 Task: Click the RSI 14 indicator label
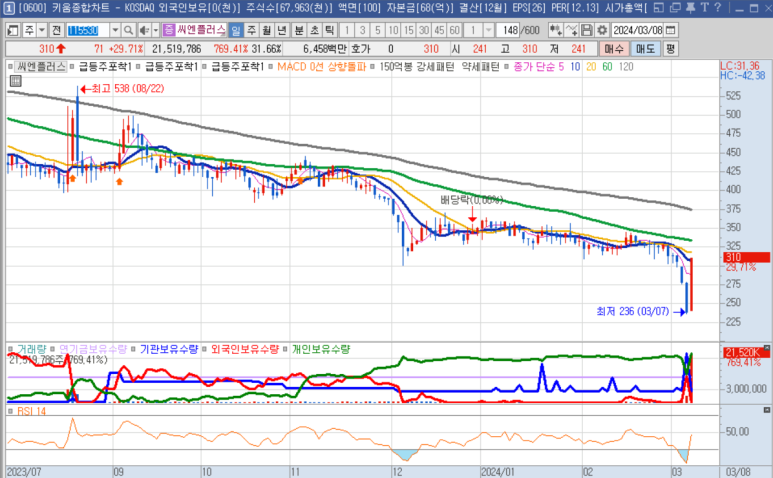click(x=32, y=411)
